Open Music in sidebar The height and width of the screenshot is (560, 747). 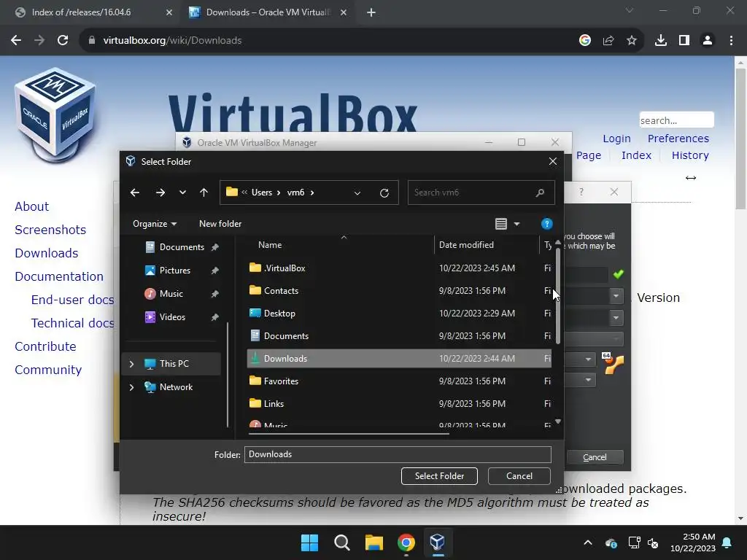click(x=171, y=294)
